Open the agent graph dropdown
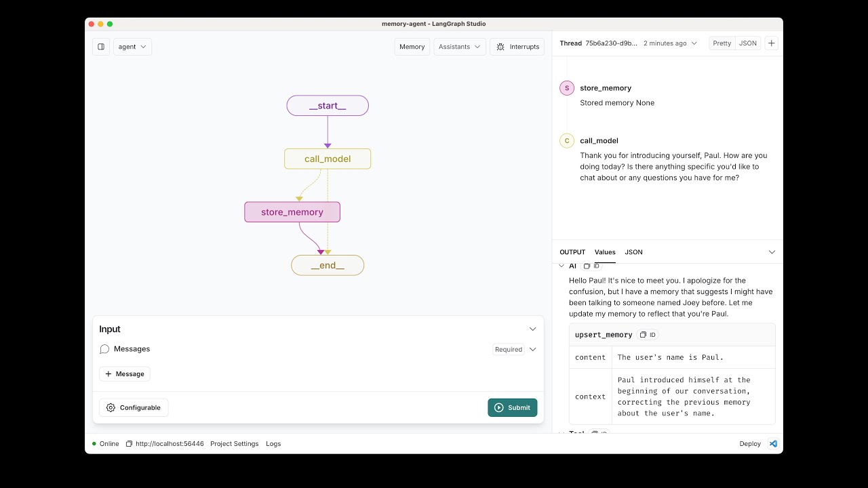 tap(132, 47)
